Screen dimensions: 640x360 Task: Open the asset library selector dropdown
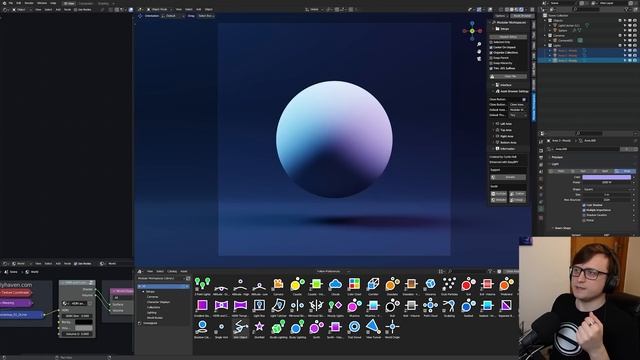coord(163,278)
